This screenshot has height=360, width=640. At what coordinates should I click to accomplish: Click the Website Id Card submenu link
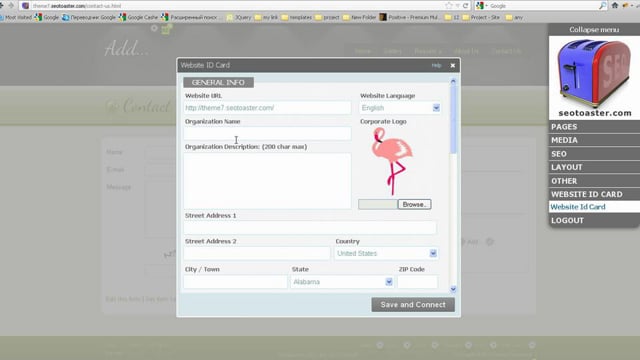[578, 207]
